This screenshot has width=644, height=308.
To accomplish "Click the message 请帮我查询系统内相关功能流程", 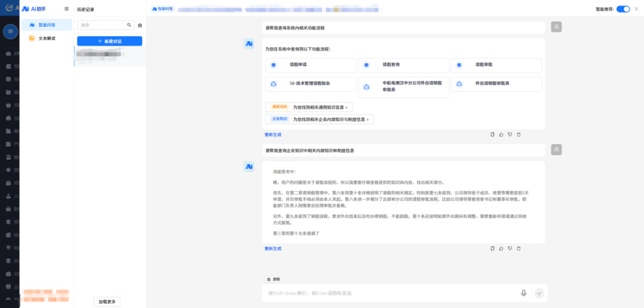I will [x=295, y=28].
